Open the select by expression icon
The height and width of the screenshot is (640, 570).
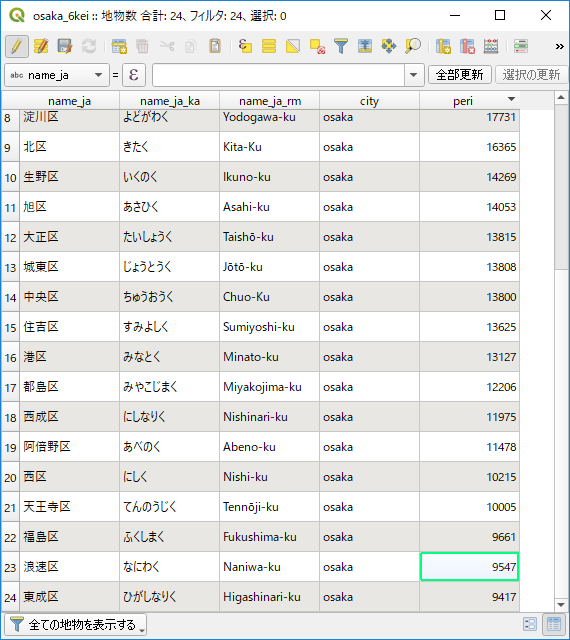coord(245,46)
